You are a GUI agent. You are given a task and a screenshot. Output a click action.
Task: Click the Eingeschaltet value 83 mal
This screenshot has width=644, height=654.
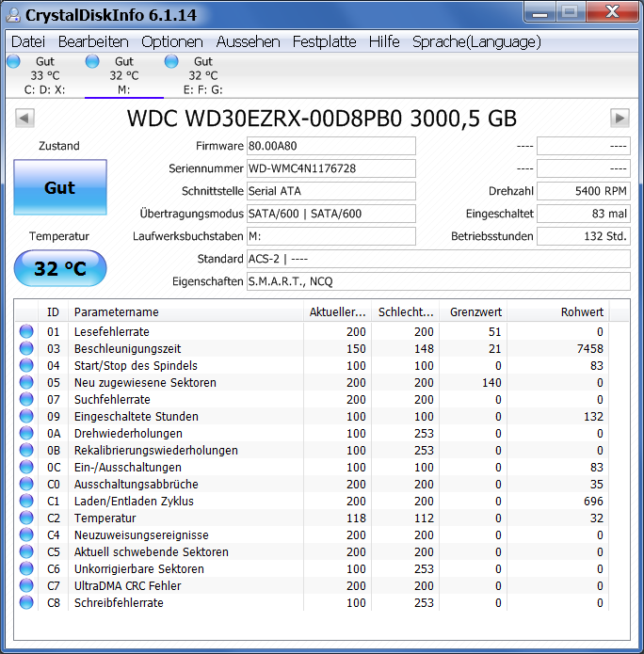pyautogui.click(x=584, y=214)
